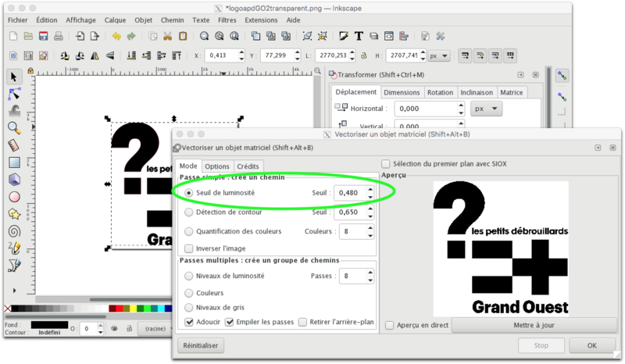Enable Retirer l'arrière-plan checkbox
The height and width of the screenshot is (364, 625).
(302, 322)
